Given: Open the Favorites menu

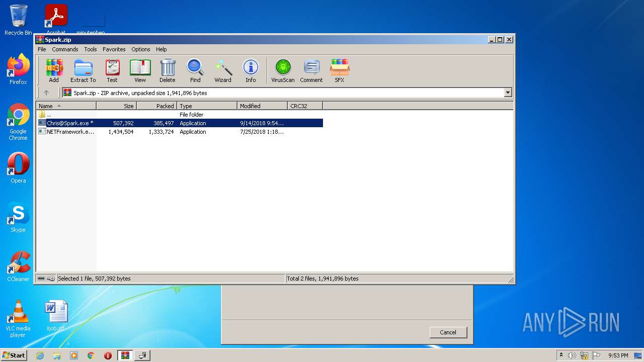Looking at the screenshot, I should click(x=114, y=49).
